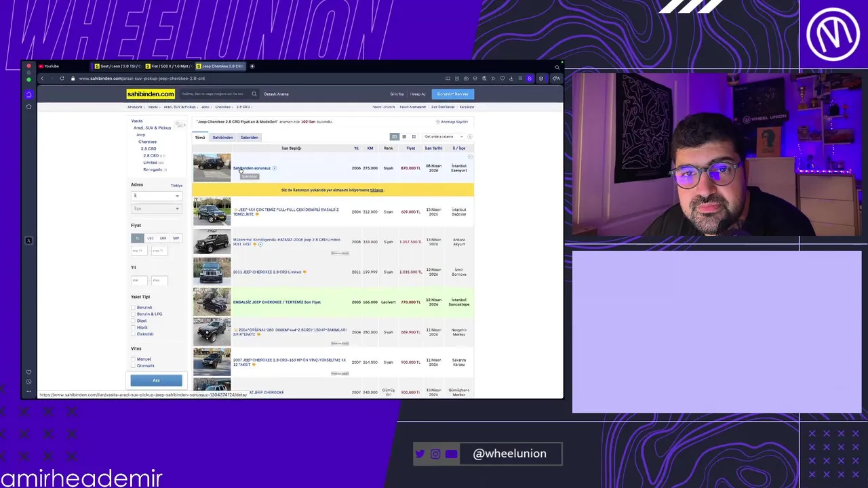The height and width of the screenshot is (488, 868).
Task: Select the TL currency toggle
Action: click(137, 239)
